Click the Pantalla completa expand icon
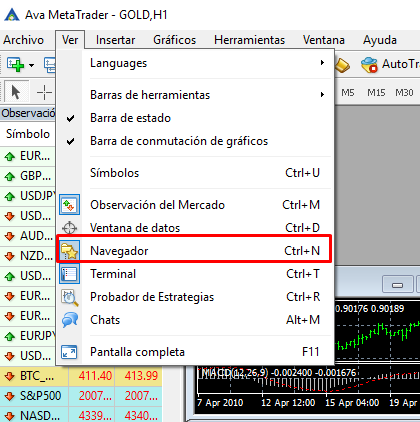Image resolution: width=420 pixels, height=422 pixels. point(69,352)
